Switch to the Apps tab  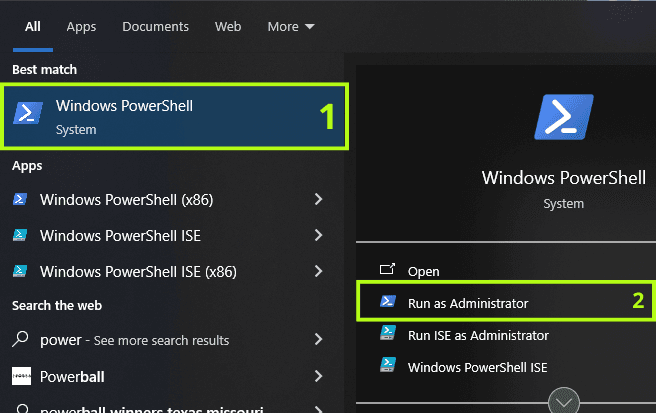(x=81, y=27)
